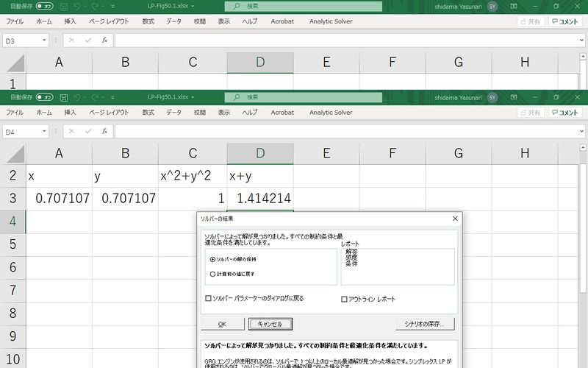This screenshot has width=588, height=368.
Task: Select the 計算前の値に戻す radio button
Action: [212, 274]
